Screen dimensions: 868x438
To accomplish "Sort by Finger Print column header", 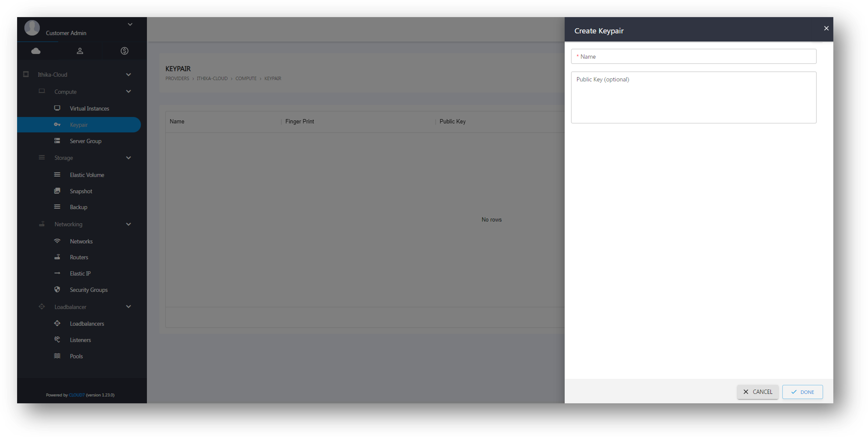I will point(300,121).
